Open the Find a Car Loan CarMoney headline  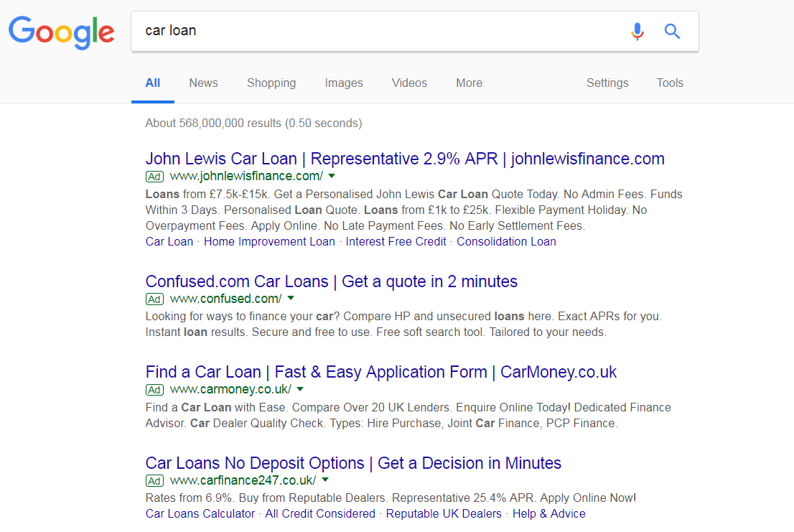point(380,372)
